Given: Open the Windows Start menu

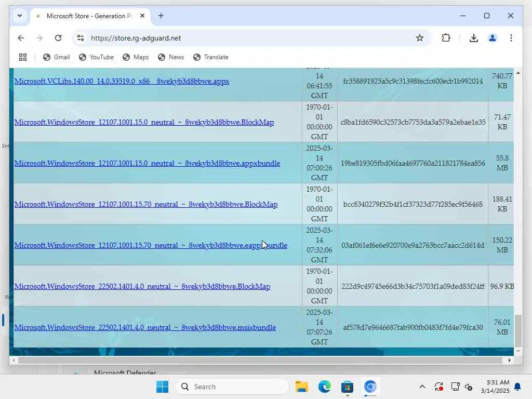Looking at the screenshot, I should coord(162,387).
